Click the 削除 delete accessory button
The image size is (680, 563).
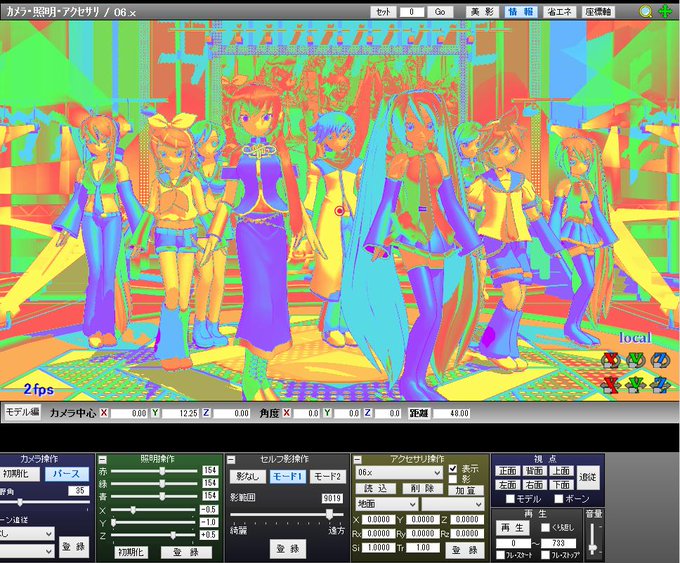pyautogui.click(x=423, y=488)
